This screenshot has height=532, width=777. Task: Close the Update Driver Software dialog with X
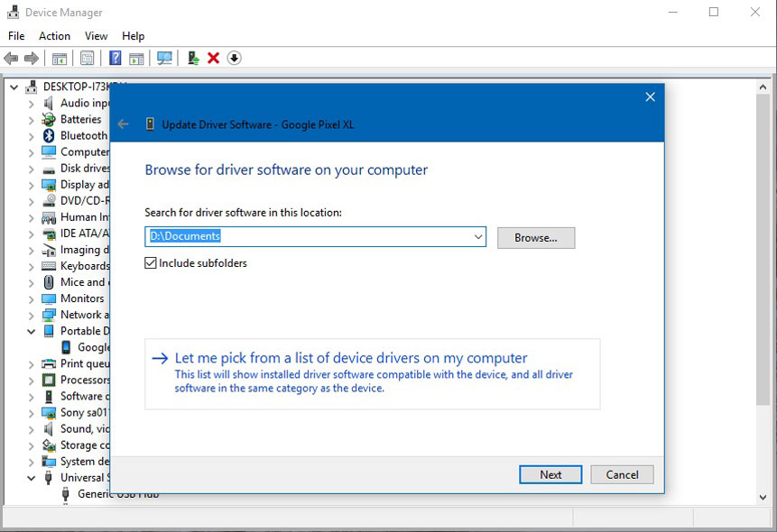click(x=650, y=97)
